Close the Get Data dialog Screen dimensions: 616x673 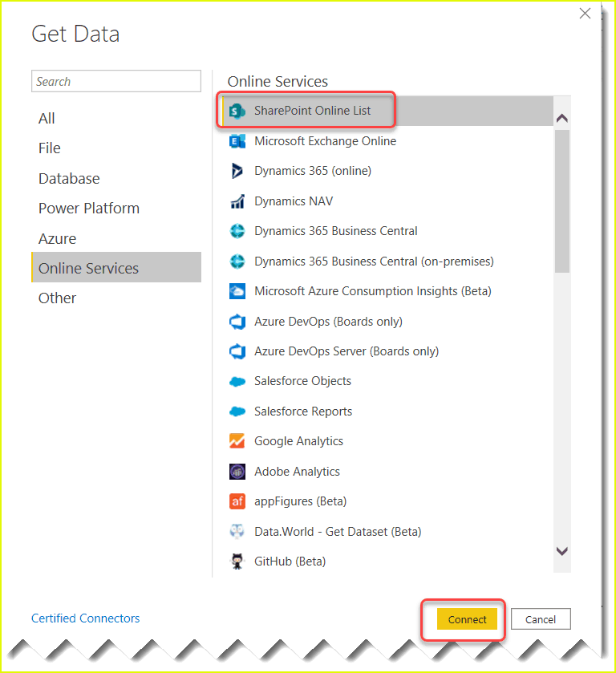[x=585, y=14]
